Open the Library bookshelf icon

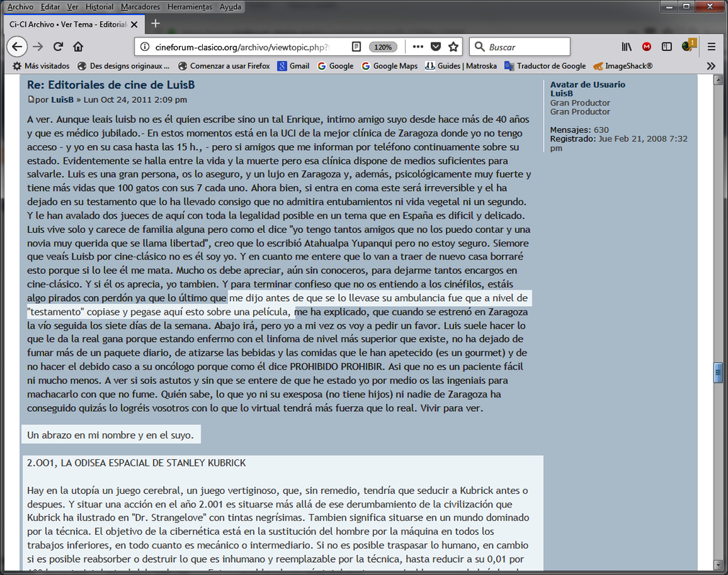click(627, 47)
